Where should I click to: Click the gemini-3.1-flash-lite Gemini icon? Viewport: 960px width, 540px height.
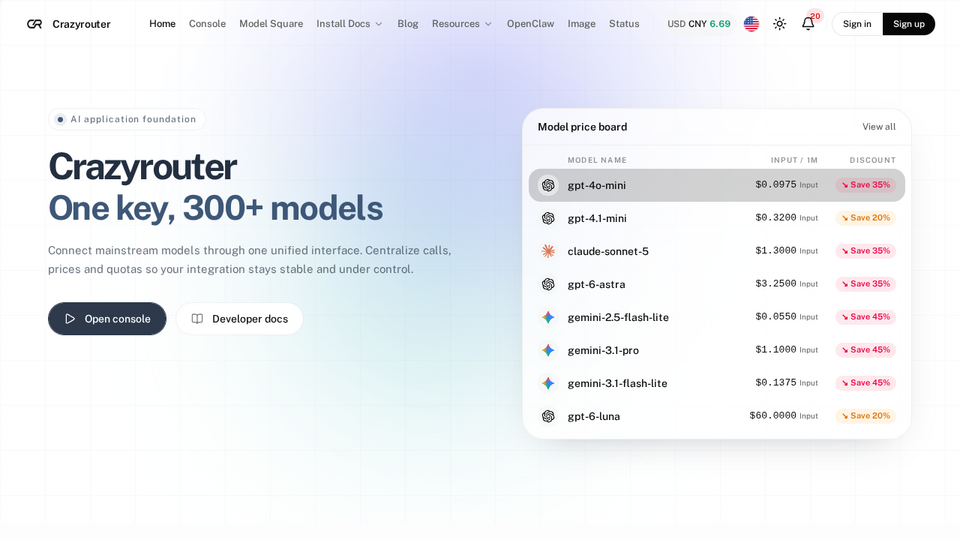pyautogui.click(x=548, y=383)
